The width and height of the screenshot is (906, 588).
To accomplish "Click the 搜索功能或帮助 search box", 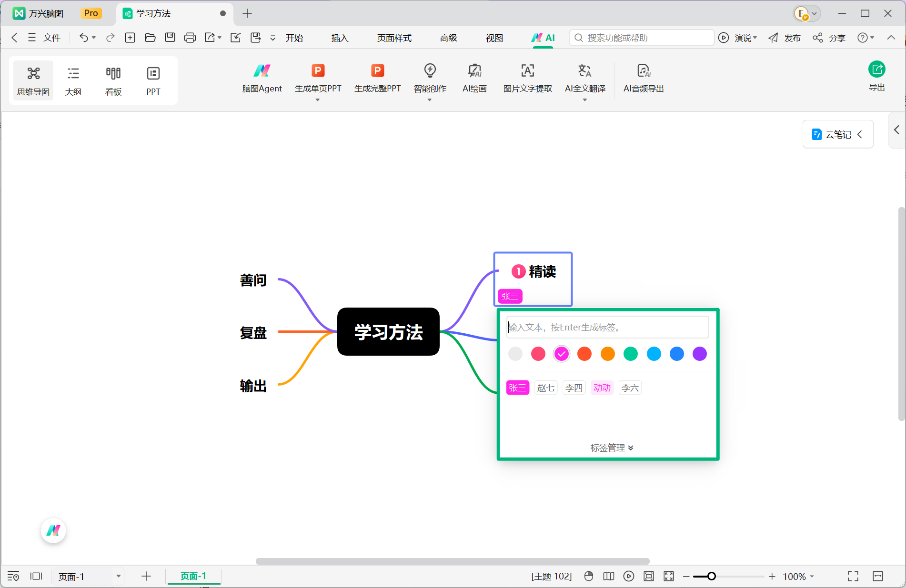I will [642, 38].
